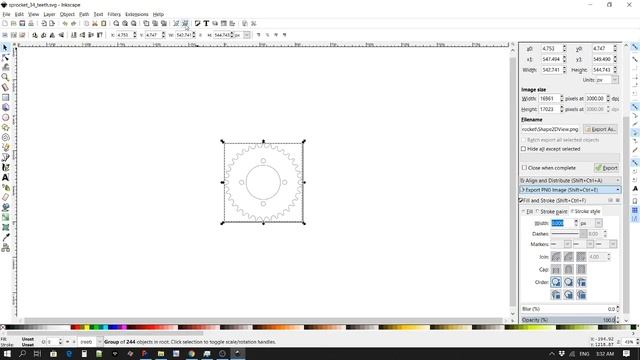Select the Eraser tool
The image size is (640, 360).
pos(5,198)
